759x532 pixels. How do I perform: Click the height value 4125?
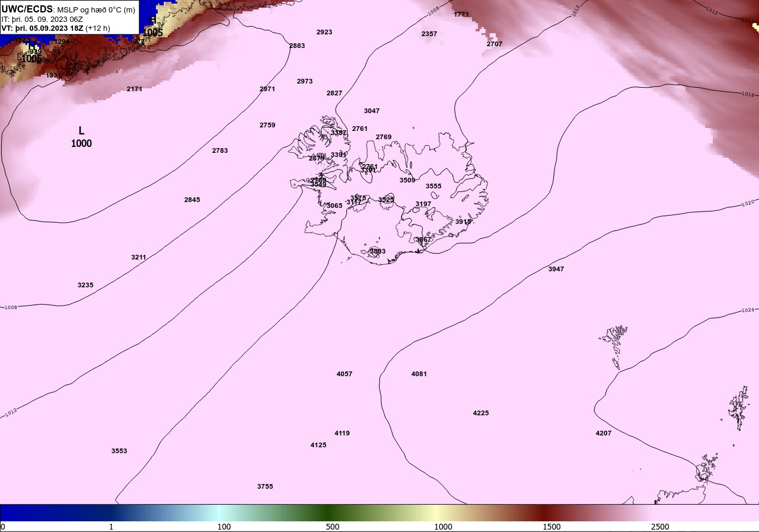318,445
